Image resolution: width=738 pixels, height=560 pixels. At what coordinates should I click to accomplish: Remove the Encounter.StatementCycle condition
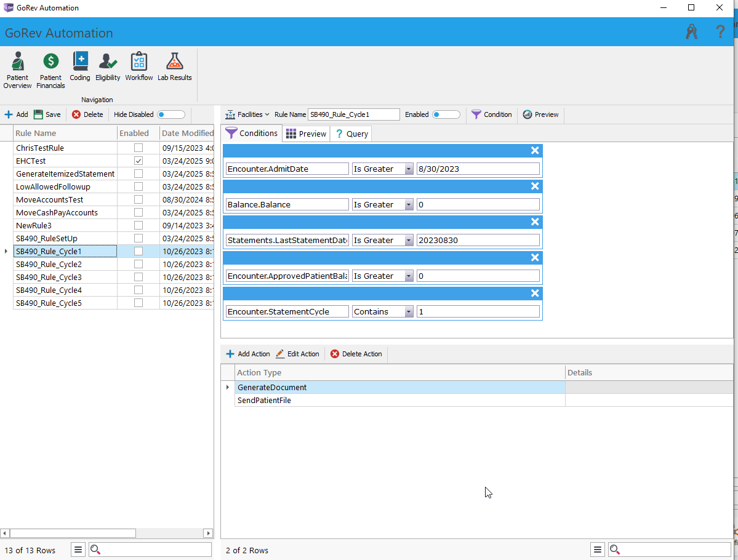click(535, 293)
